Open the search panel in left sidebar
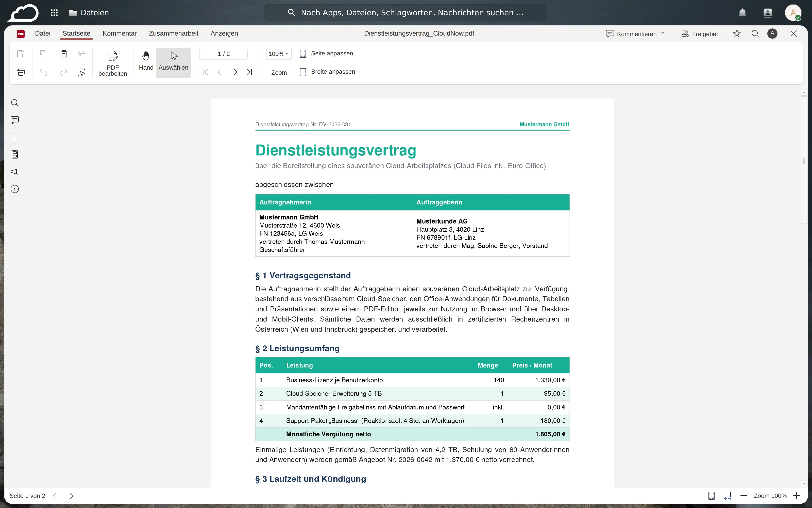This screenshot has width=812, height=508. coord(15,103)
